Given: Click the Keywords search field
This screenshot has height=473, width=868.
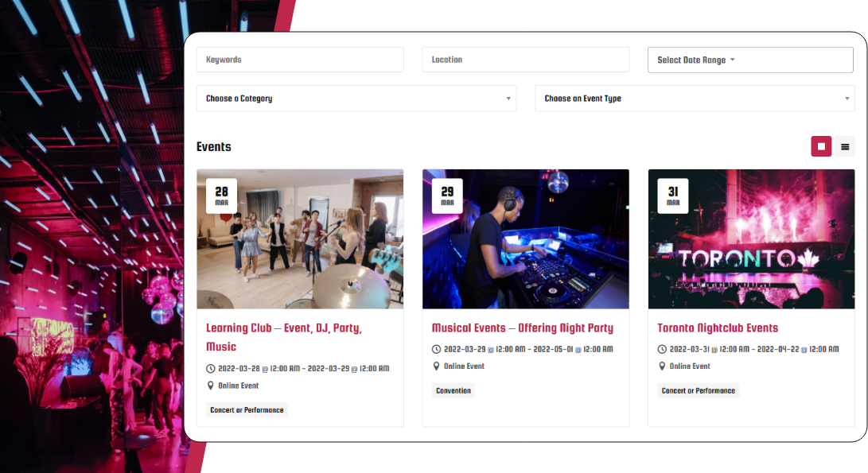Looking at the screenshot, I should (300, 60).
